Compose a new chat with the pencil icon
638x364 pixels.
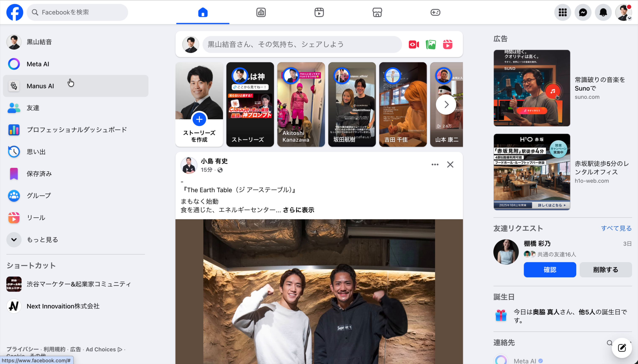click(x=622, y=348)
